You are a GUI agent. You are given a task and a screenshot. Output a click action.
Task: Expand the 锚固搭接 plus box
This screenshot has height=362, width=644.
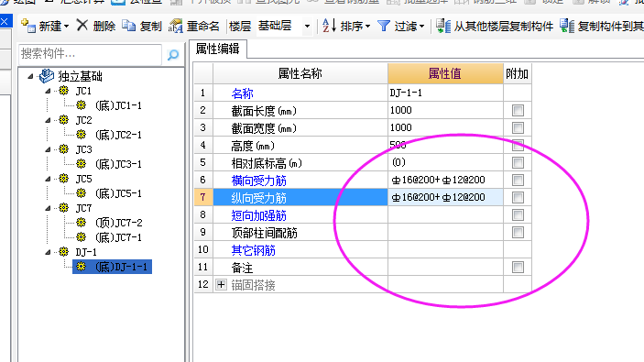coord(221,284)
